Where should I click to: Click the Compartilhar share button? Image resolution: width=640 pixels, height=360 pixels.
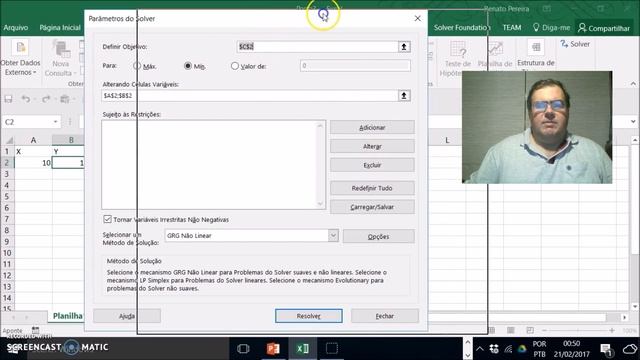coord(604,28)
